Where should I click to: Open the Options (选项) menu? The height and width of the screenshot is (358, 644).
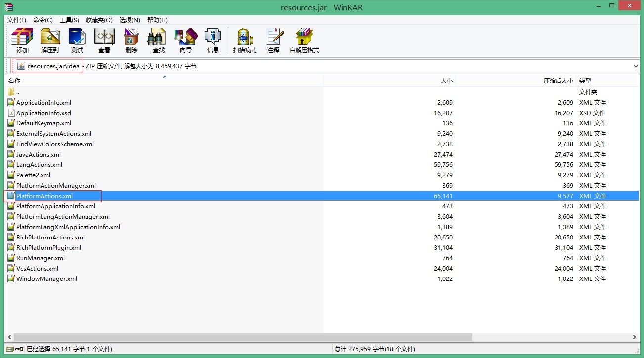pyautogui.click(x=129, y=20)
